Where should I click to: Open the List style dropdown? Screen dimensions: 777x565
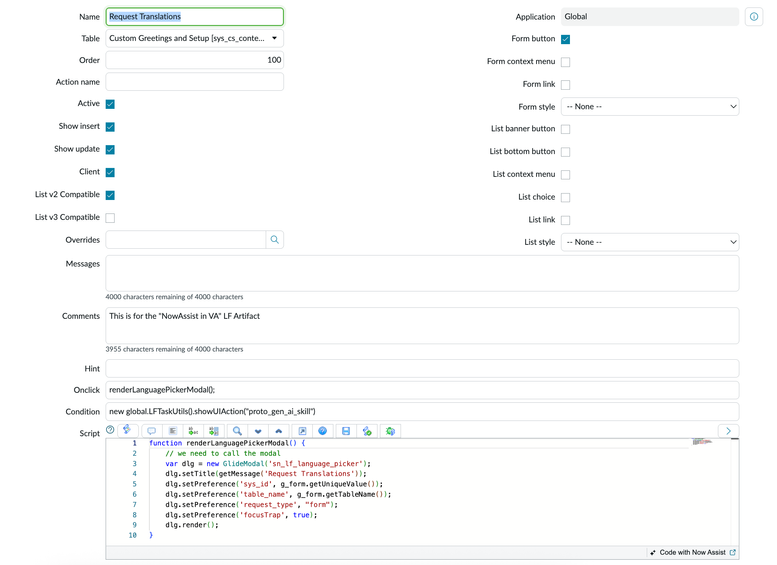[650, 242]
